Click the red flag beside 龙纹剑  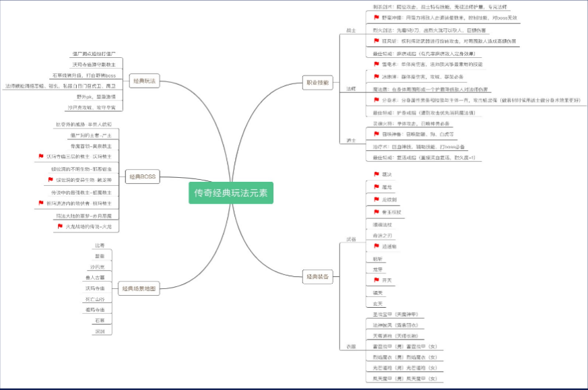(376, 199)
